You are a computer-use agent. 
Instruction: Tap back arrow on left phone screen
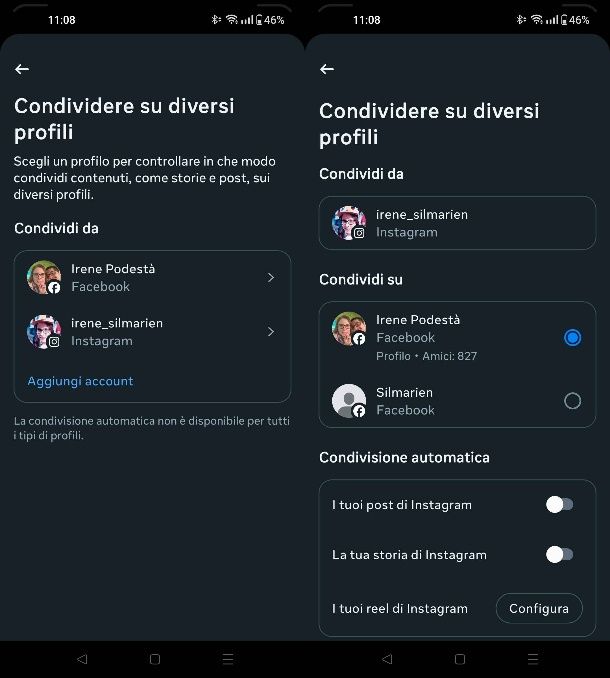click(22, 69)
